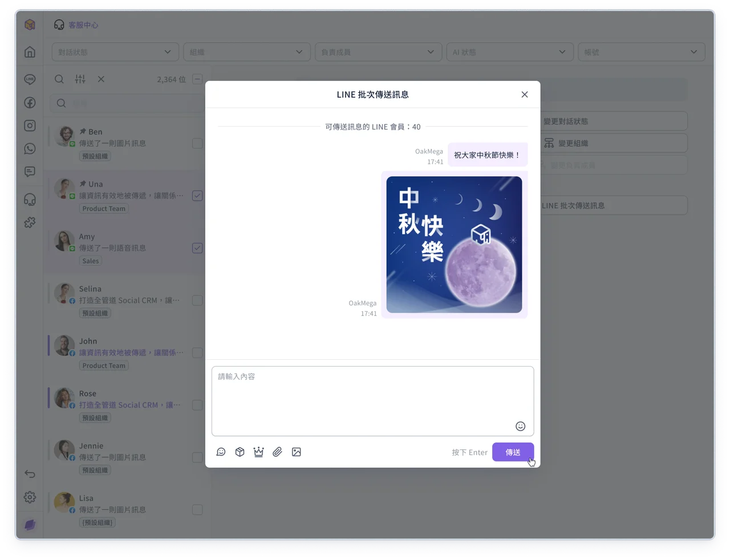Open the LINE channel in sidebar
The width and height of the screenshot is (730, 560).
(30, 79)
